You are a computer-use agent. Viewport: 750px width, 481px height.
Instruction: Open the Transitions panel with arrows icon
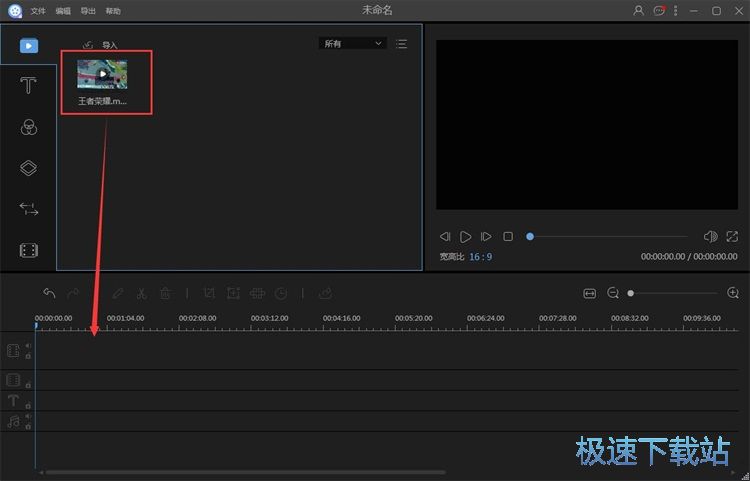28,209
